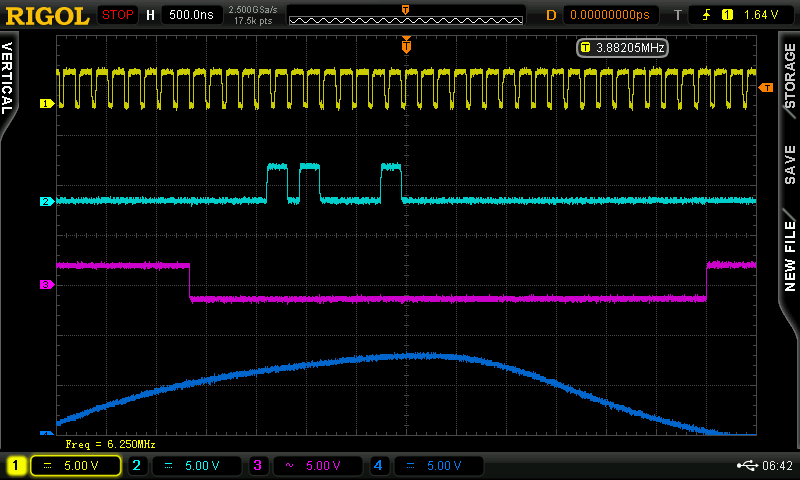Image resolution: width=800 pixels, height=480 pixels.
Task: Click the USB connection icon
Action: [747, 465]
